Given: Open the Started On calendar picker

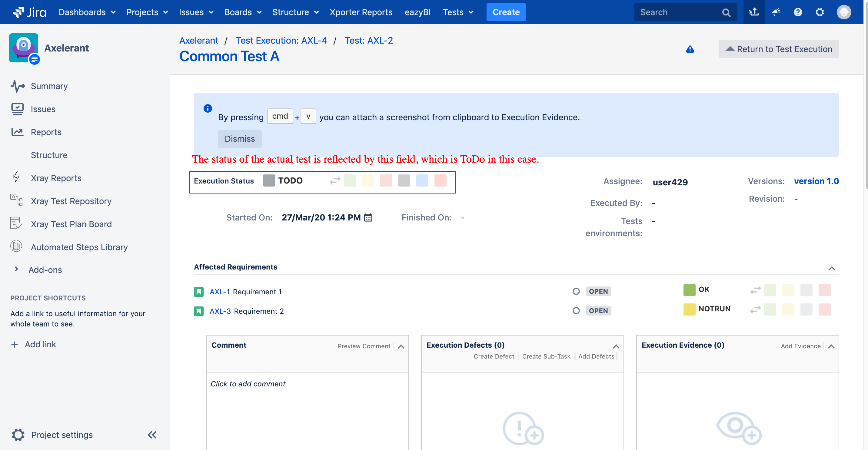Looking at the screenshot, I should [368, 218].
